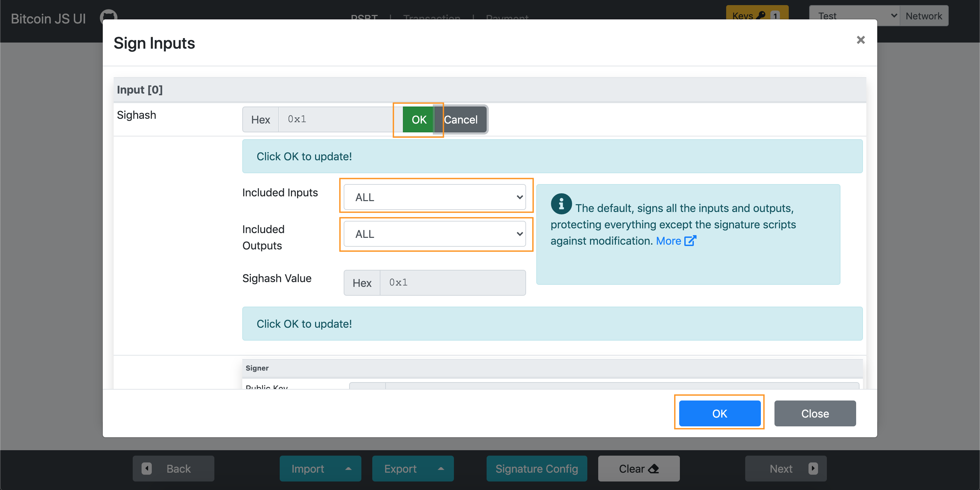This screenshot has height=490, width=980.
Task: Switch to the PSBT tab
Action: pos(364,17)
